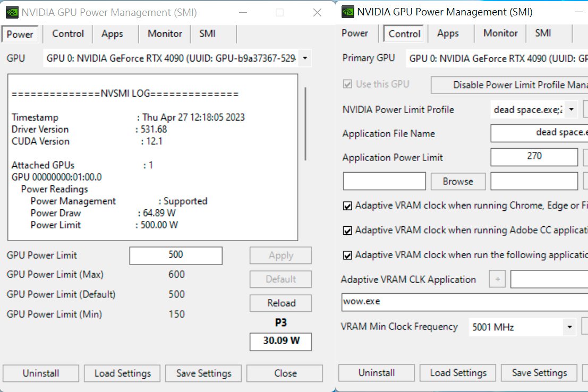588x392 pixels.
Task: Click empty field left of Browse button
Action: 385,181
